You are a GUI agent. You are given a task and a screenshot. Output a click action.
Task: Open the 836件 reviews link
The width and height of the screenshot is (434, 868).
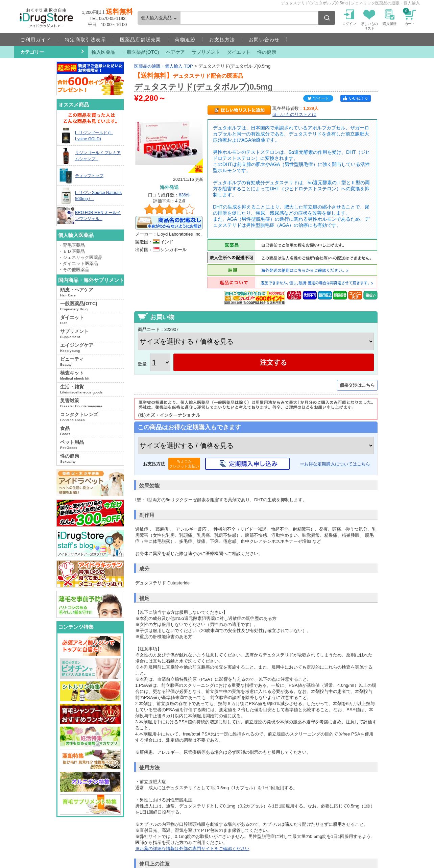[185, 195]
